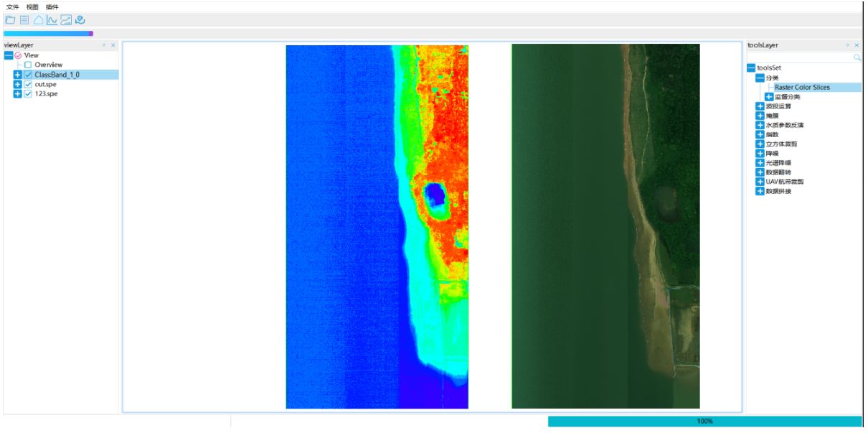Enable the Overview checkbox

(28, 65)
